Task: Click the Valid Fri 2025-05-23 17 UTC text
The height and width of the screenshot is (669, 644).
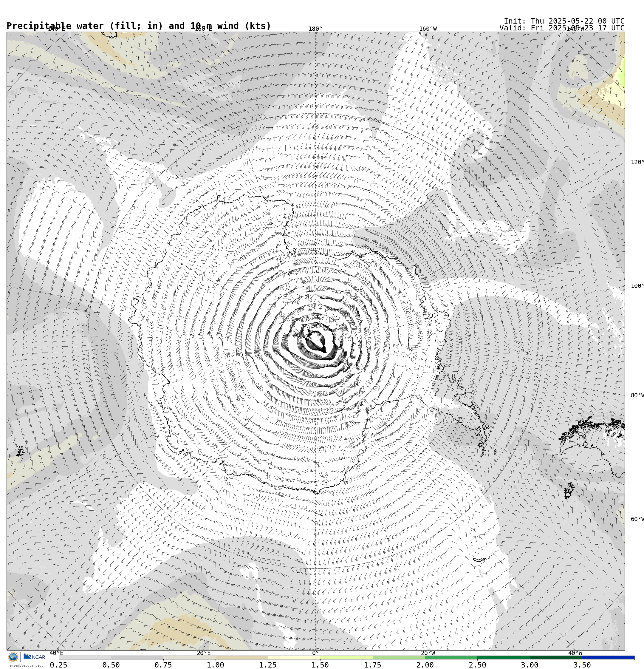Action: (x=562, y=28)
